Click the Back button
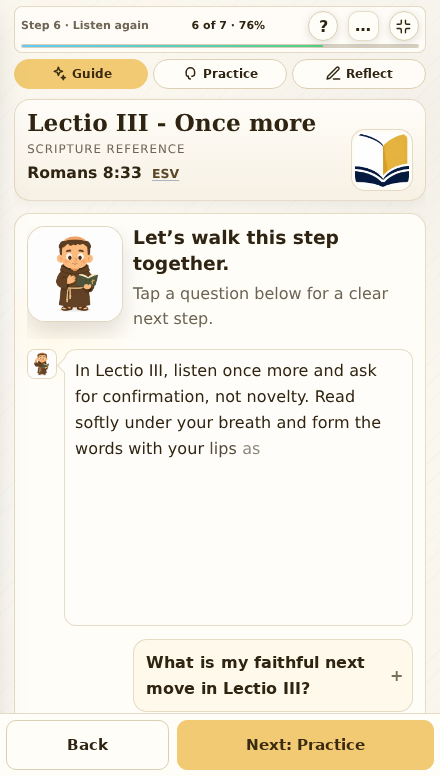This screenshot has width=440, height=776. pos(88,745)
